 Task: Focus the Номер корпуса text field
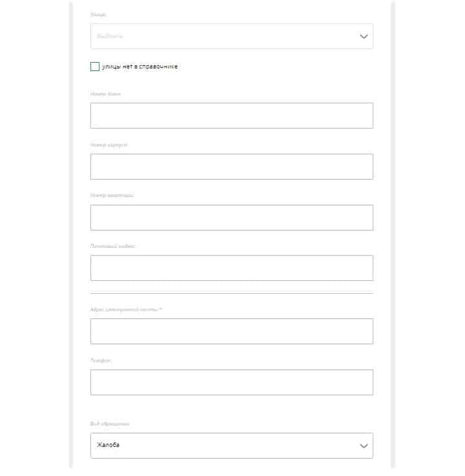click(x=231, y=167)
